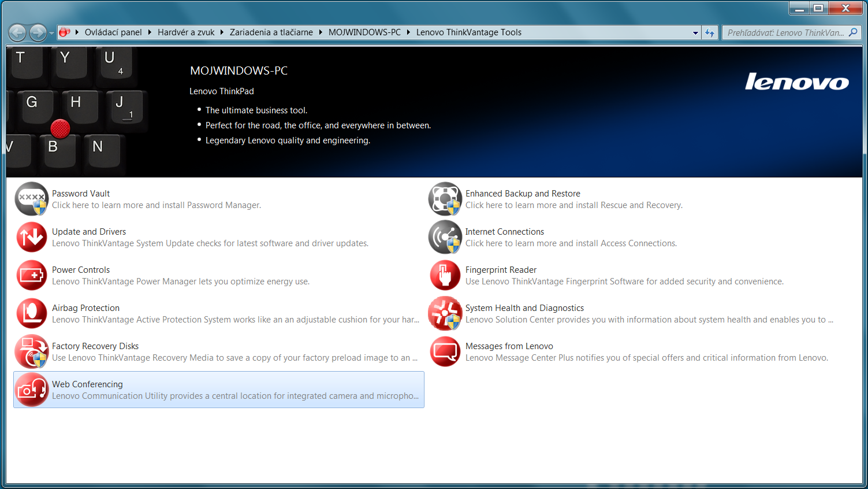Viewport: 868px width, 489px height.
Task: Open the Web Conferencing link
Action: click(87, 384)
